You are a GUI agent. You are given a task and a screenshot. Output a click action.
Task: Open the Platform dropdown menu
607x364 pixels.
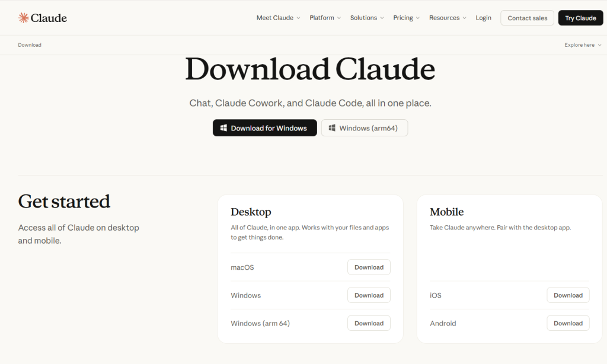(325, 18)
